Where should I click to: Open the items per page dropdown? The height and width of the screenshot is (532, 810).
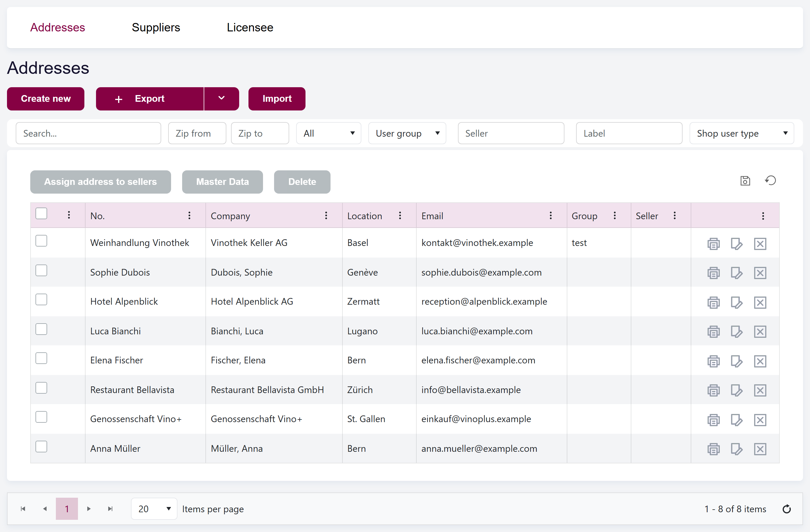pos(154,509)
